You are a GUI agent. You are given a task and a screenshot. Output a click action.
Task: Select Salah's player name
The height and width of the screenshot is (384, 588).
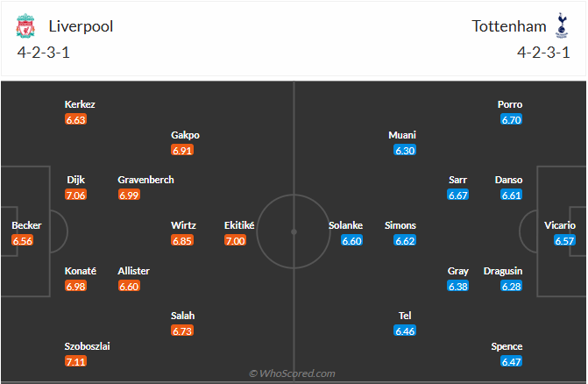pyautogui.click(x=183, y=316)
